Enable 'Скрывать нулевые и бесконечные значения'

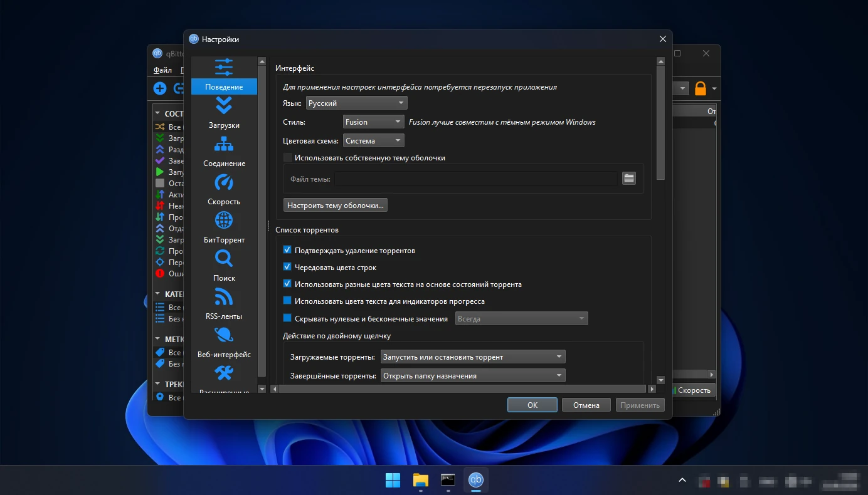coord(288,318)
